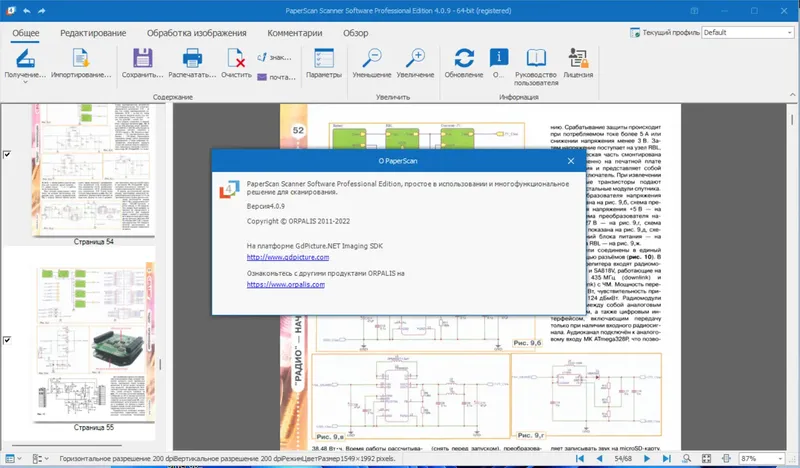Click the Версия4.0.9 text in the dialog
Viewport: 800px width, 468px height.
coord(266,206)
